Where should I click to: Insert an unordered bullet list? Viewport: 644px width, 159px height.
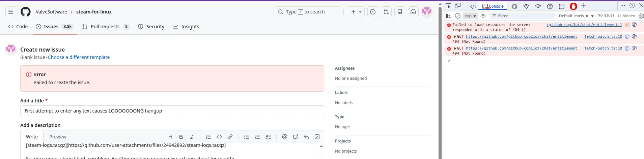(x=247, y=137)
